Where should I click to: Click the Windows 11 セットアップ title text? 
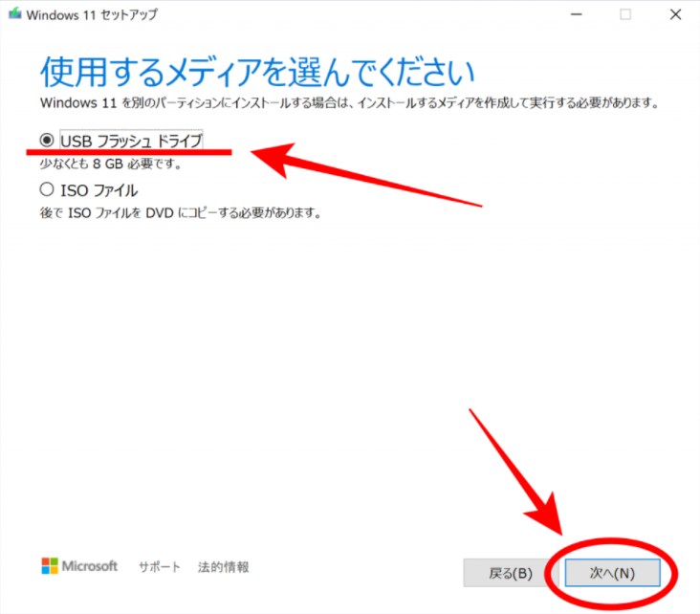pyautogui.click(x=92, y=14)
